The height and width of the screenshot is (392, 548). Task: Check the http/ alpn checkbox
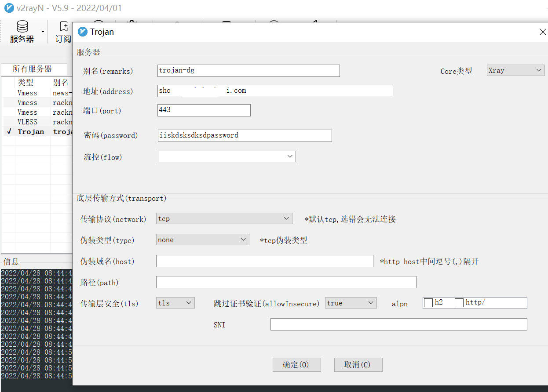459,303
